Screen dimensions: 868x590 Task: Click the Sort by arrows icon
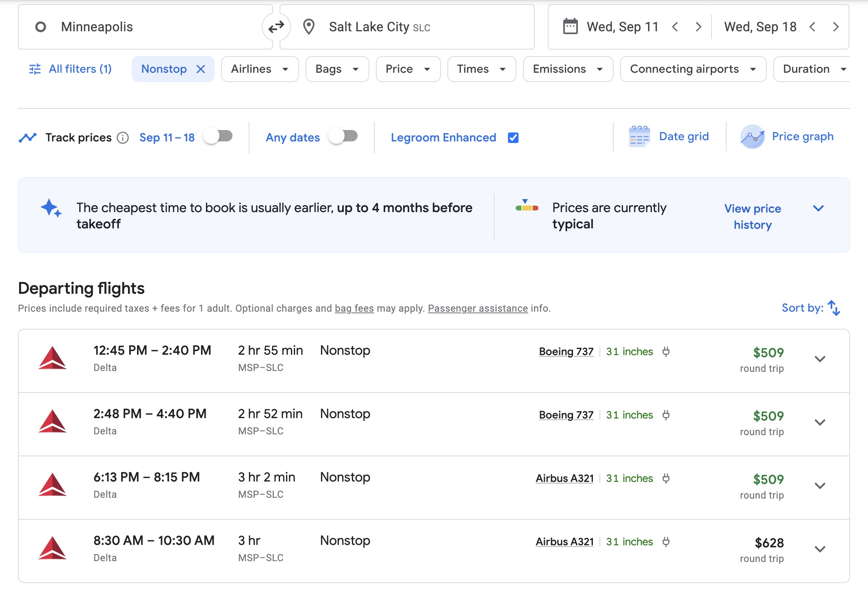coord(834,308)
